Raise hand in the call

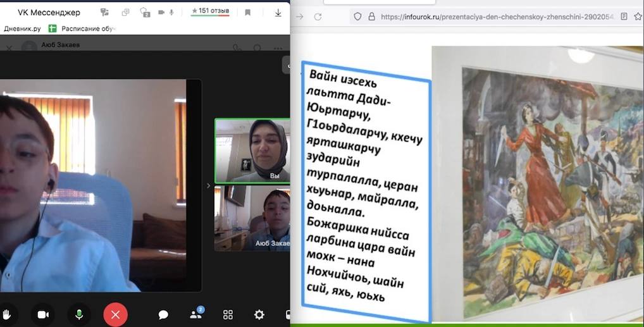pyautogui.click(x=6, y=314)
